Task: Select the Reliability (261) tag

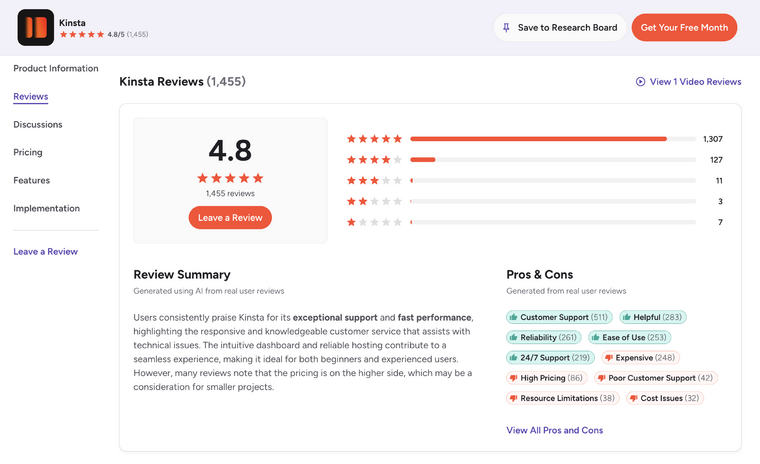Action: point(544,337)
